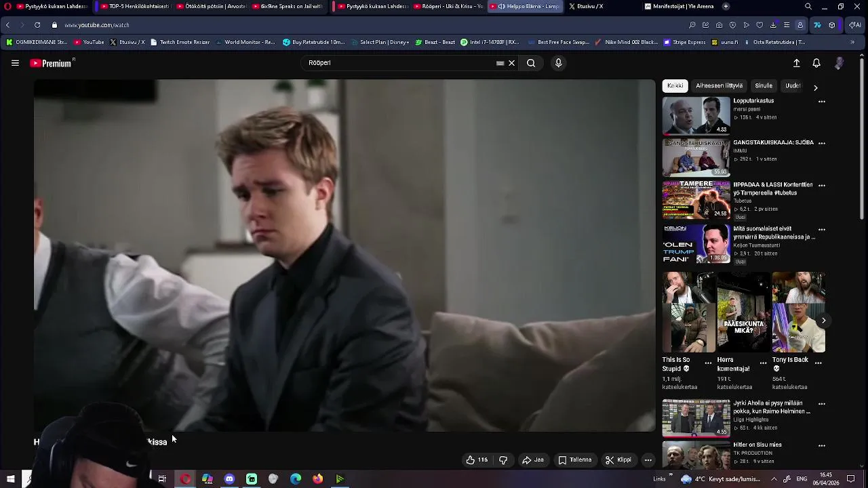Open YouTube notifications bell
Screen dimensions: 868x488
point(816,63)
